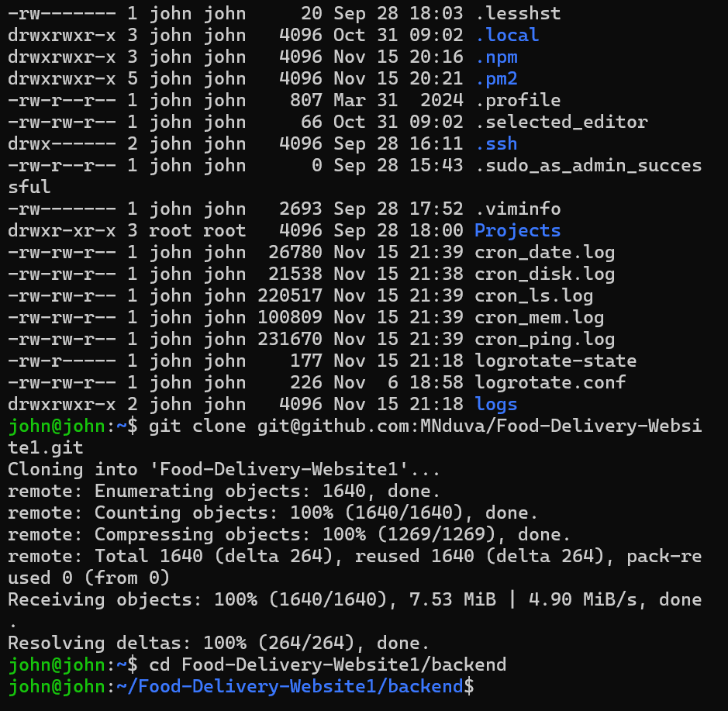Screen dimensions: 728x711
Task: Click the blue Projects directory name
Action: 517,230
